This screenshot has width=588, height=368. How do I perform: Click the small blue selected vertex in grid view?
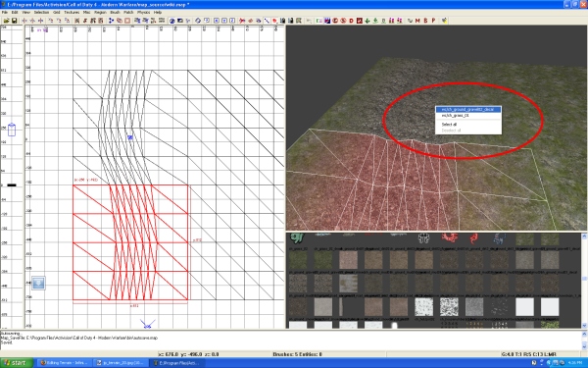coord(130,137)
